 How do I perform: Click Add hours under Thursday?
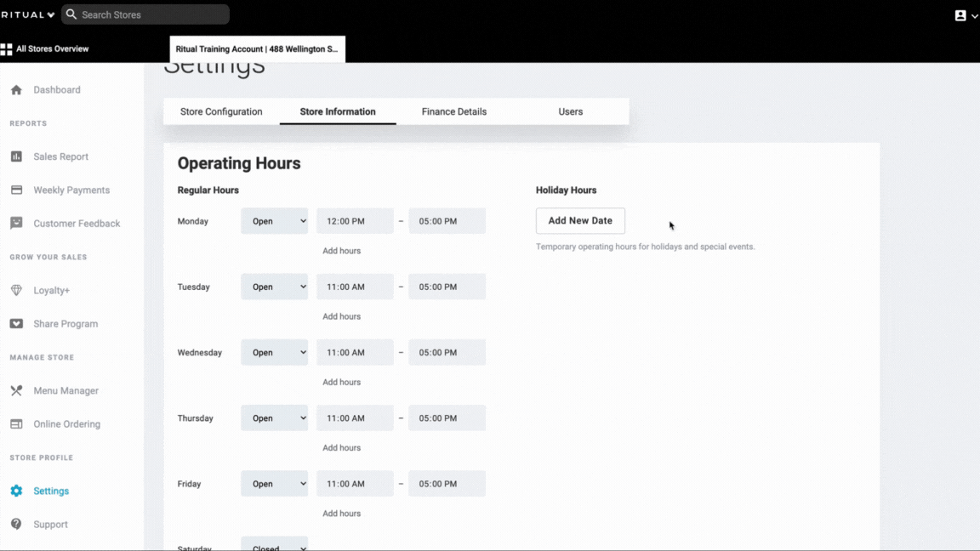(341, 447)
